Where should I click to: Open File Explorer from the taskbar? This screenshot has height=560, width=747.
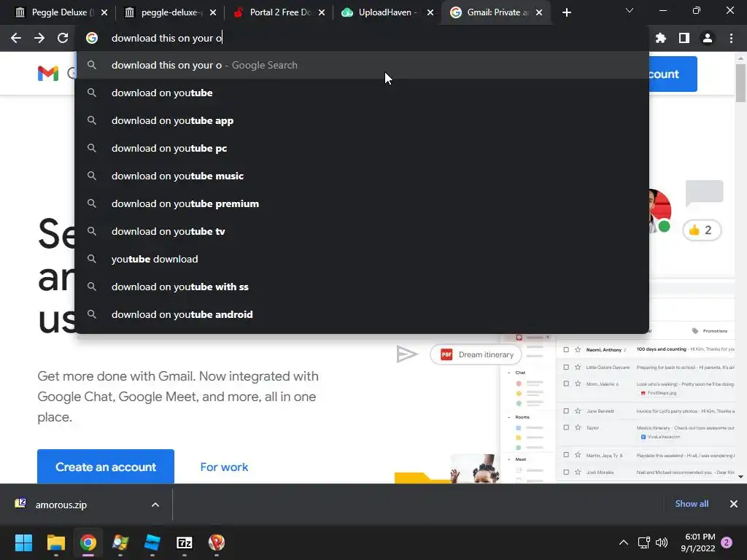click(55, 542)
